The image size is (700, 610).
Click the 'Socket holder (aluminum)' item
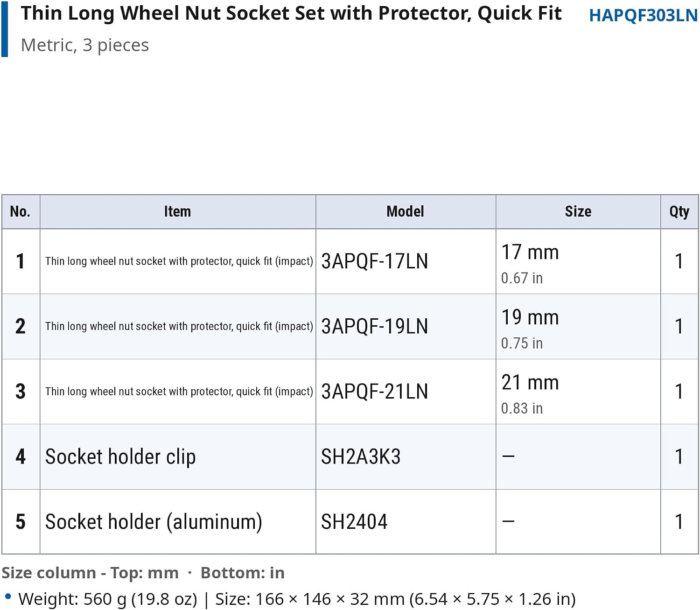tap(154, 522)
